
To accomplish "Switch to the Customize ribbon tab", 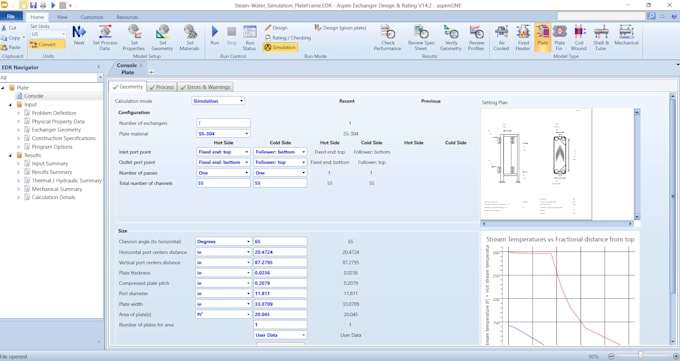I will [92, 17].
